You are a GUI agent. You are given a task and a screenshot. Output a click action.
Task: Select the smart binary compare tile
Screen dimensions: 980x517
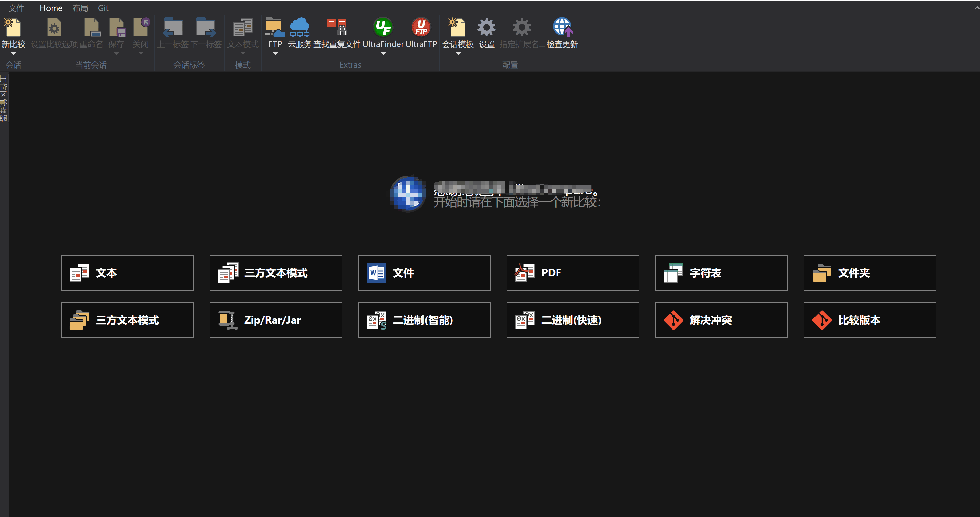click(x=424, y=320)
